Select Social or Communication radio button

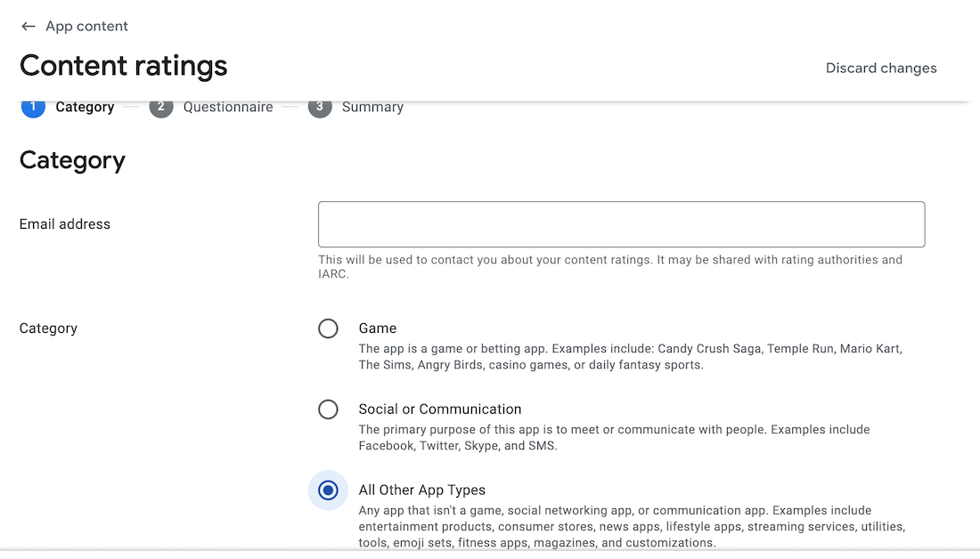pos(328,409)
